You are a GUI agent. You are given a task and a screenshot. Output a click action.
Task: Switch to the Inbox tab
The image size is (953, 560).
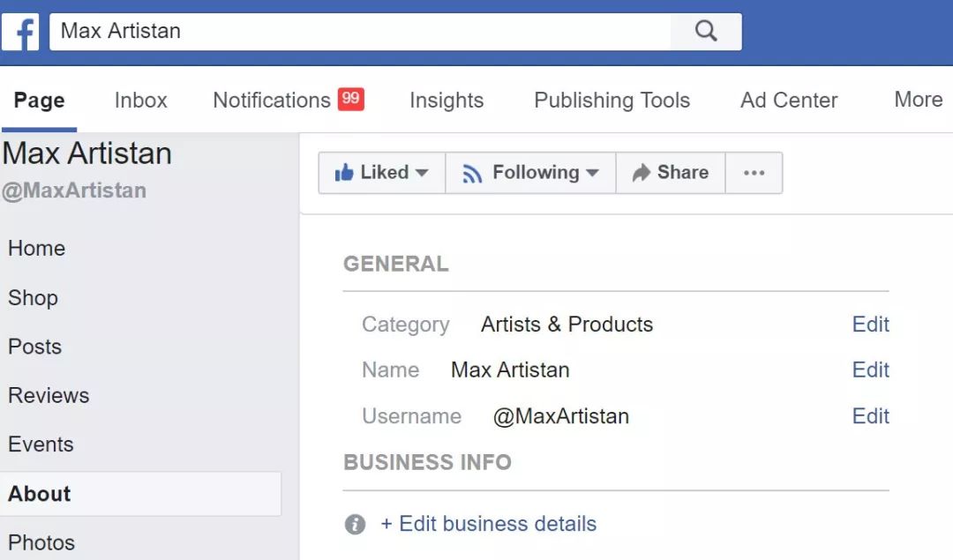[140, 101]
